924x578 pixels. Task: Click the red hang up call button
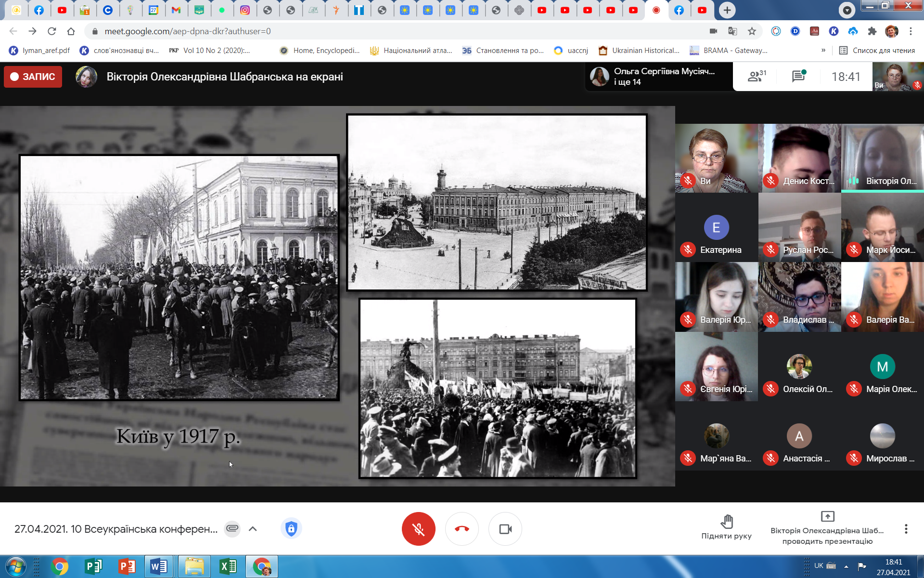pos(462,529)
